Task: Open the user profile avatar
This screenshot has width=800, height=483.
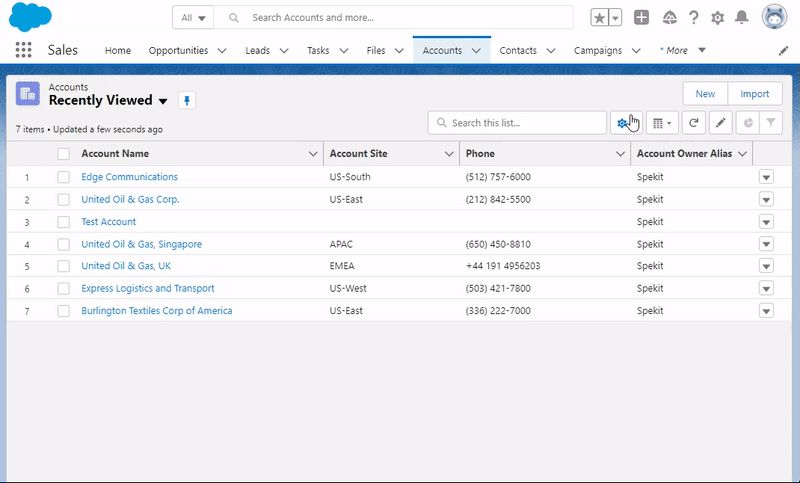Action: click(774, 17)
